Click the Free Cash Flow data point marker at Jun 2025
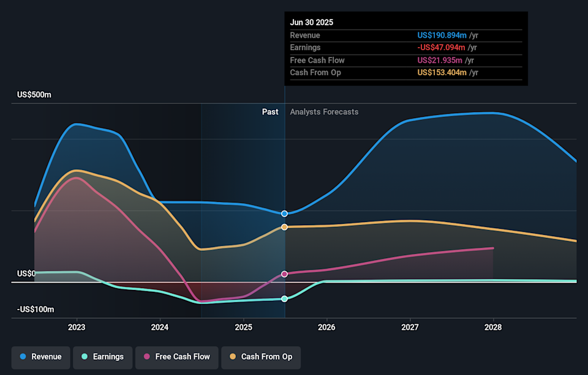The height and width of the screenshot is (375, 588). click(x=285, y=274)
